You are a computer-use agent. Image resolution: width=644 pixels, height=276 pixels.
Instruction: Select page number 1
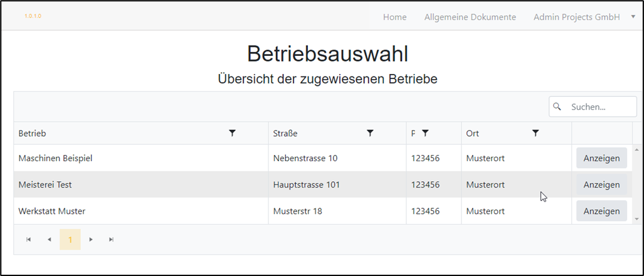pyautogui.click(x=70, y=240)
